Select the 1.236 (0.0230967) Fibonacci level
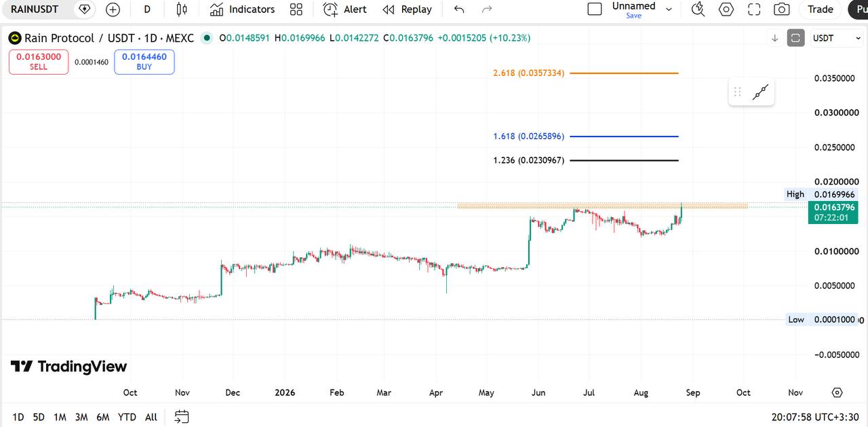The height and width of the screenshot is (427, 868). [529, 160]
